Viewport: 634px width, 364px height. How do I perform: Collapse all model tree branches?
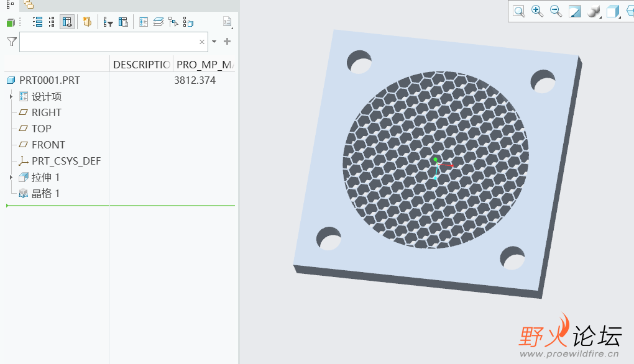pyautogui.click(x=52, y=22)
